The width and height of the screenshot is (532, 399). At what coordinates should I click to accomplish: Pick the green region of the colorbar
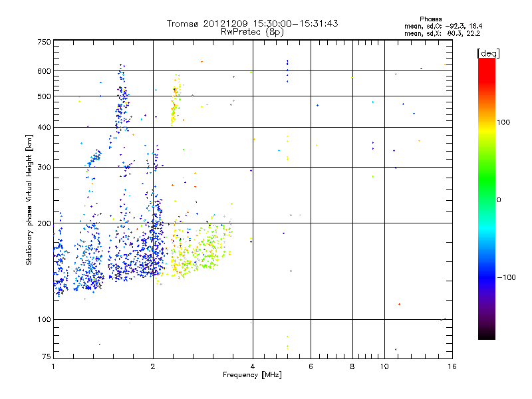(487, 178)
